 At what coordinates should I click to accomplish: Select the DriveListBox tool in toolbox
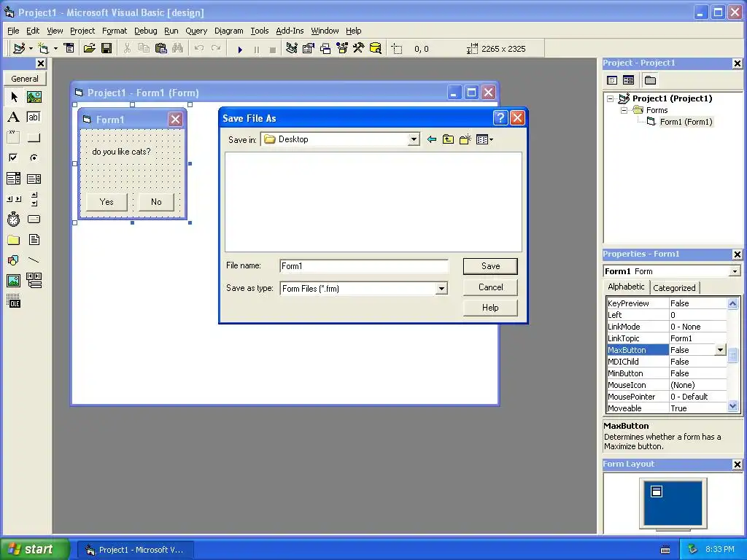[34, 219]
